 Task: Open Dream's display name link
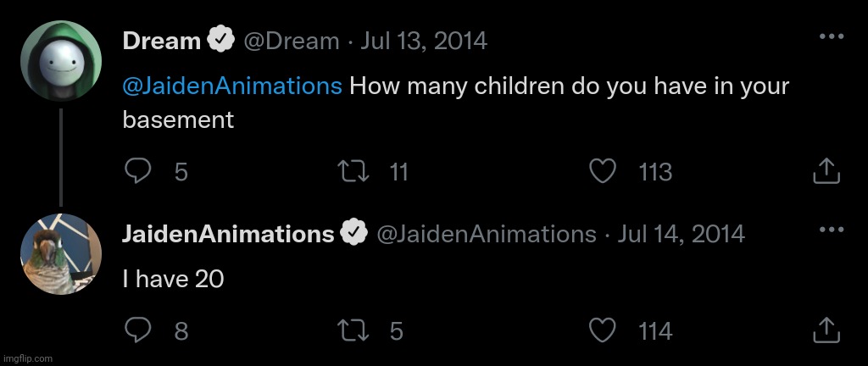coord(162,41)
